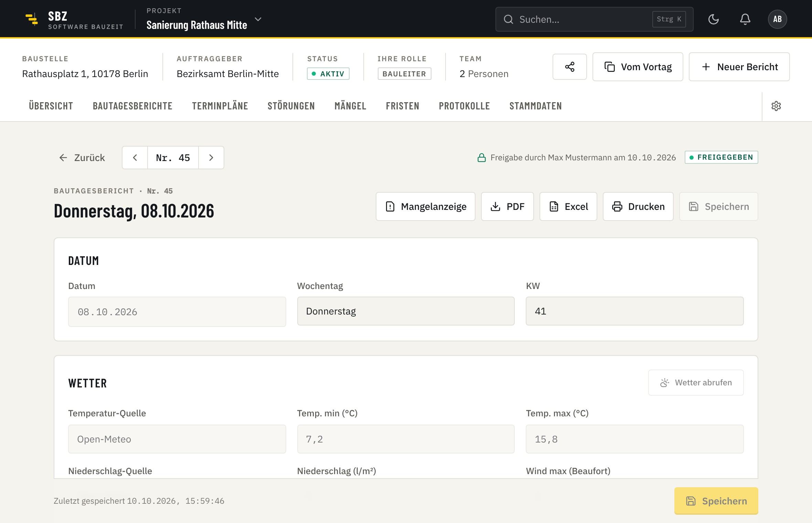Click the Temperatur-Quelle field Open-Meteo

(x=177, y=439)
